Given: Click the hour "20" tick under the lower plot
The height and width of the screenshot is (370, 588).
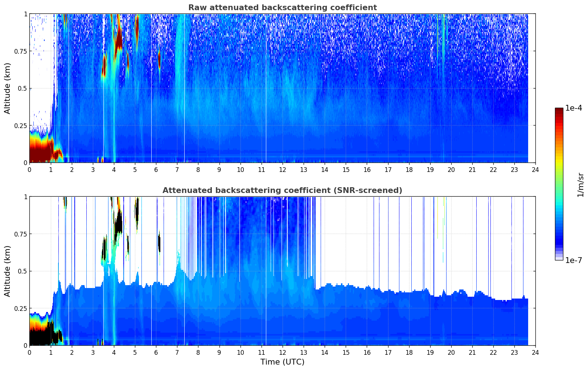Looking at the screenshot, I should pos(451,352).
